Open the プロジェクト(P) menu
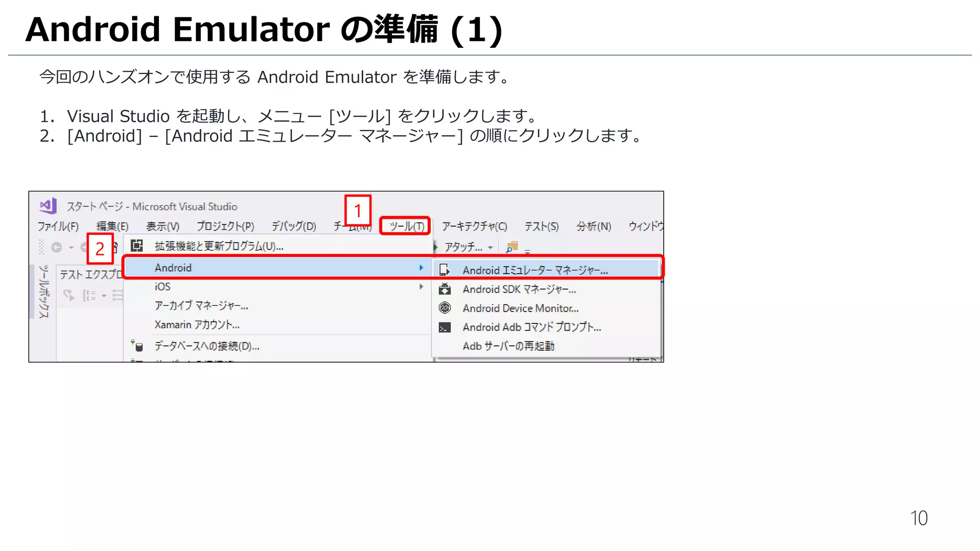The image size is (980, 551). click(225, 226)
